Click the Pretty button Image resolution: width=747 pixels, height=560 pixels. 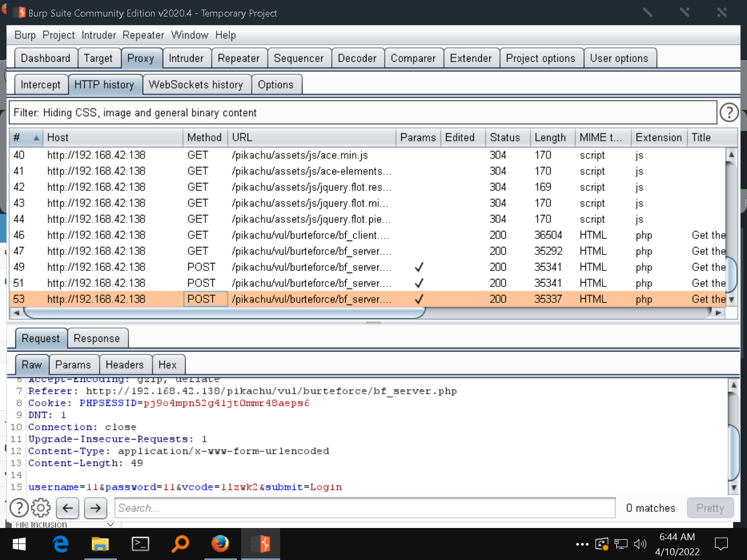(x=710, y=508)
